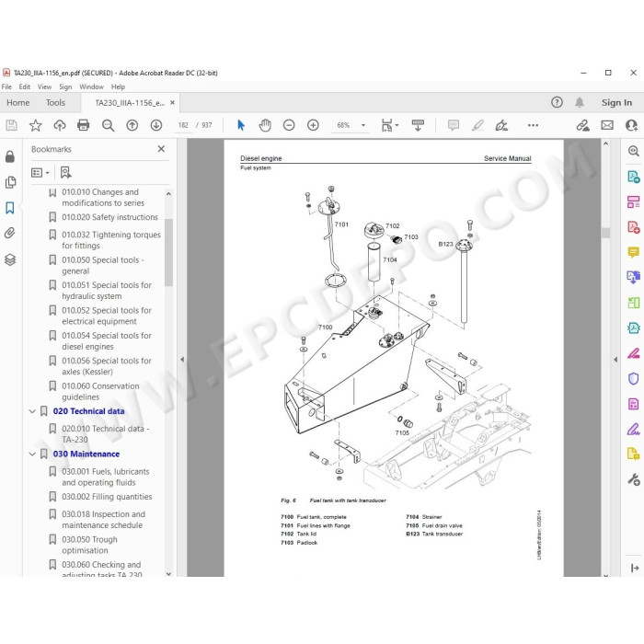644x644 pixels.
Task: Jump to 010.060 Conservation guidelines bookmark
Action: click(x=100, y=391)
